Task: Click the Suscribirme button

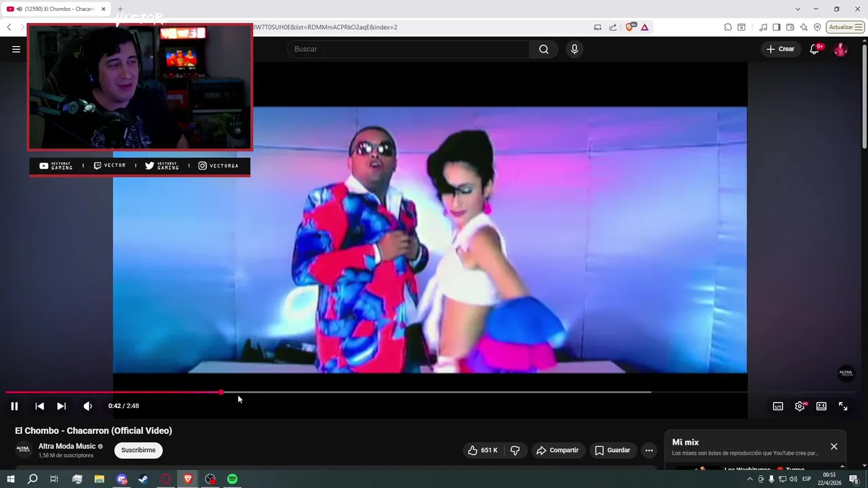Action: pyautogui.click(x=138, y=450)
